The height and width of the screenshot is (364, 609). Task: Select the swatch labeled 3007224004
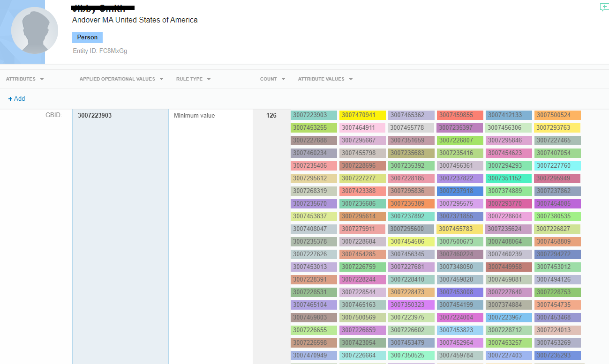click(460, 318)
